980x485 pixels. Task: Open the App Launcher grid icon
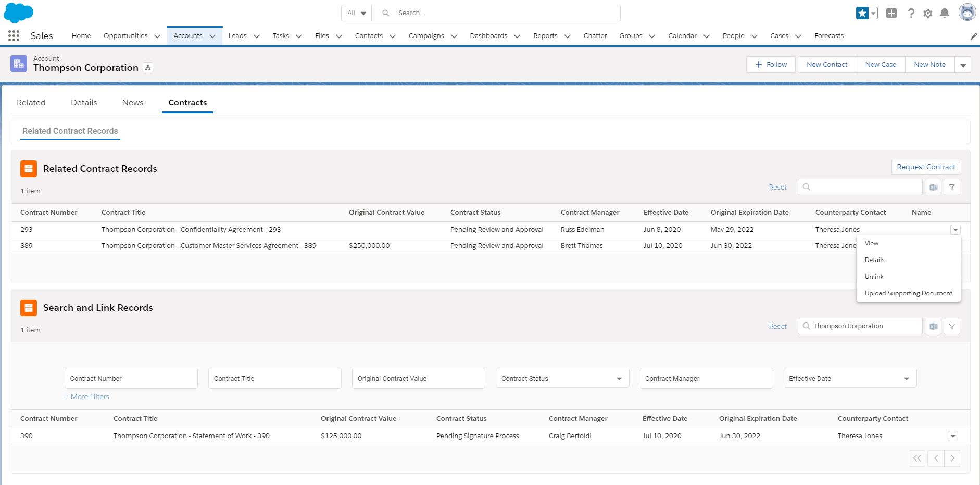point(14,35)
